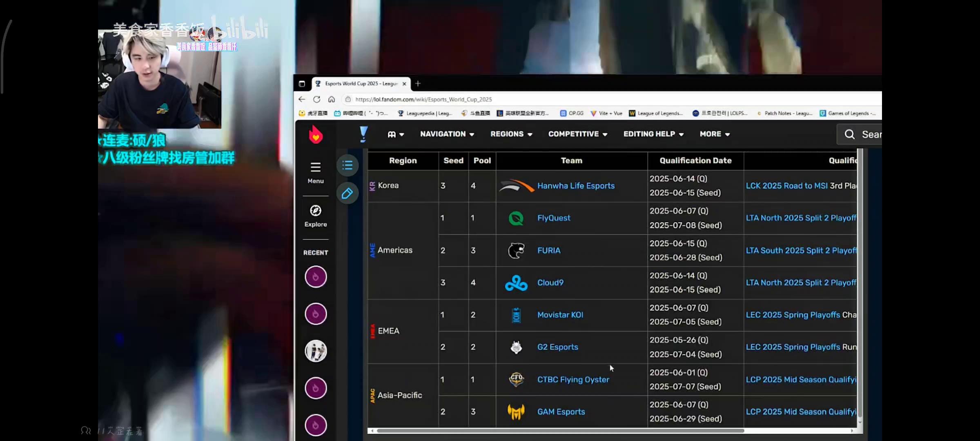Open the first recent wiki flame icon

[316, 277]
